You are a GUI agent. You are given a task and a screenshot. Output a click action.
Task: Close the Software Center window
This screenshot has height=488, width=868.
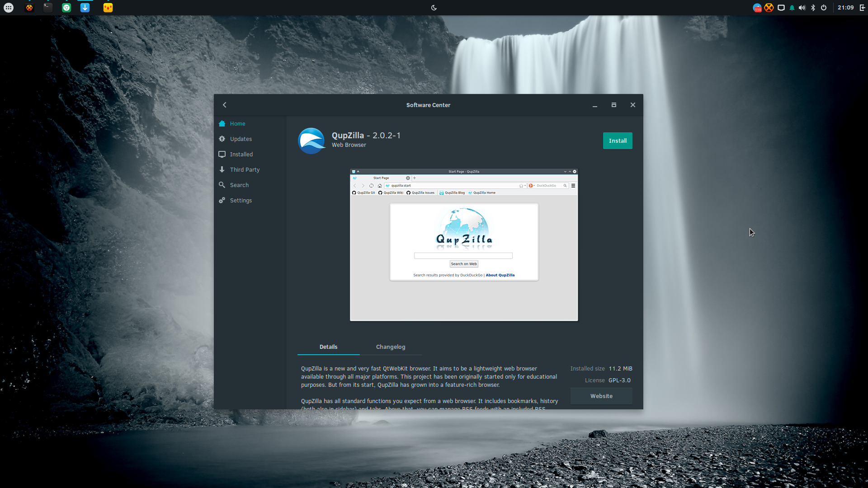[633, 105]
